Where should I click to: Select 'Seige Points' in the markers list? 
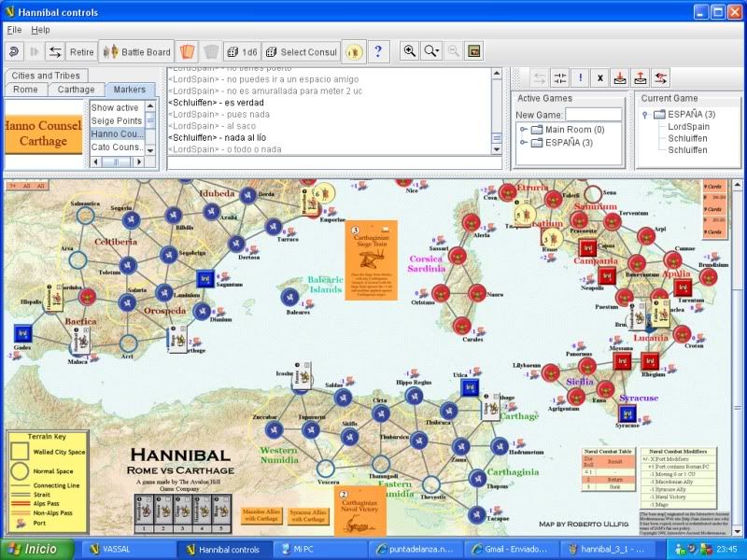tap(117, 121)
